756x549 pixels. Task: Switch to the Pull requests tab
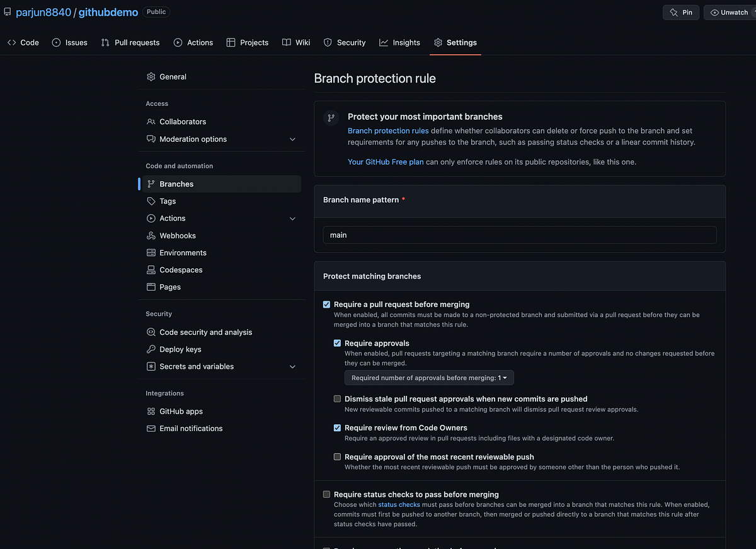tap(130, 42)
